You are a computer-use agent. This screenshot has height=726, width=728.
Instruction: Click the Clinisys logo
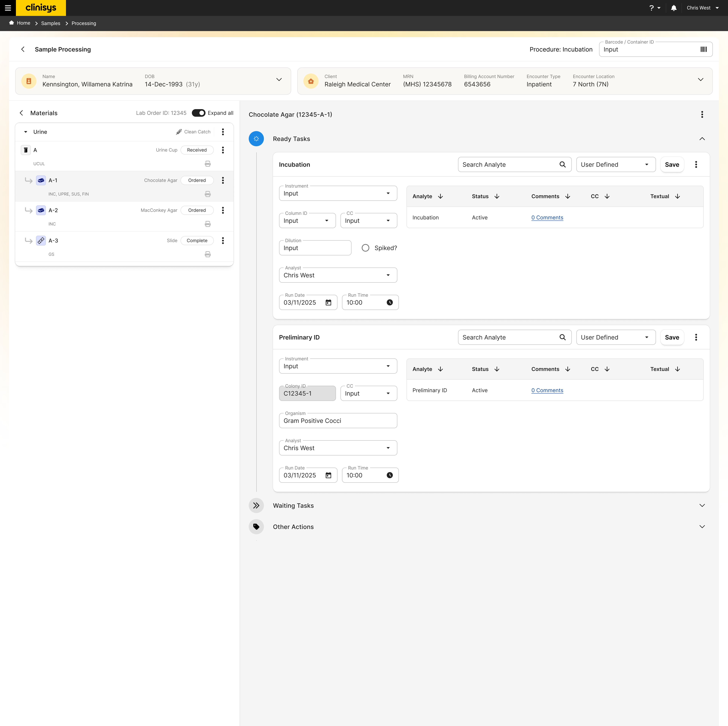pyautogui.click(x=41, y=8)
